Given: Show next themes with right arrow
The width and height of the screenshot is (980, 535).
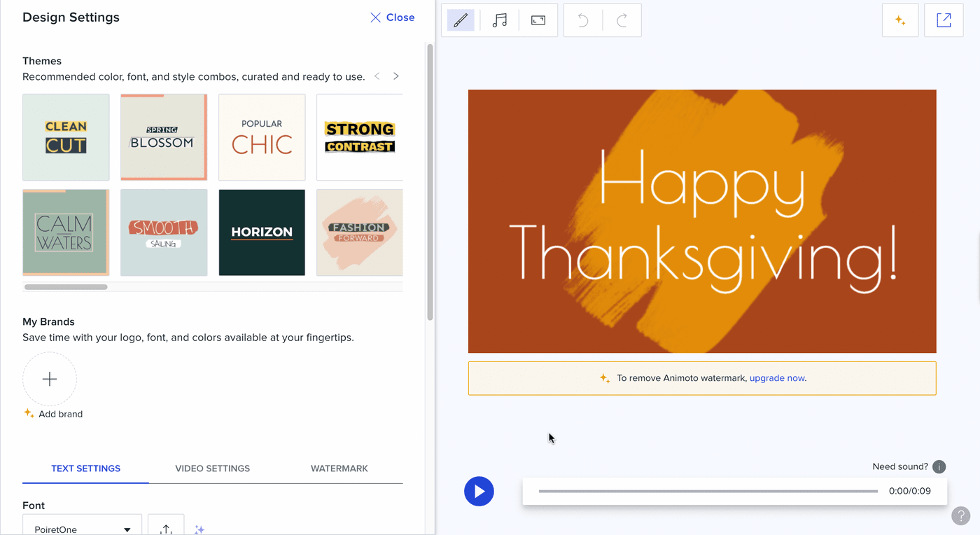Looking at the screenshot, I should point(396,76).
